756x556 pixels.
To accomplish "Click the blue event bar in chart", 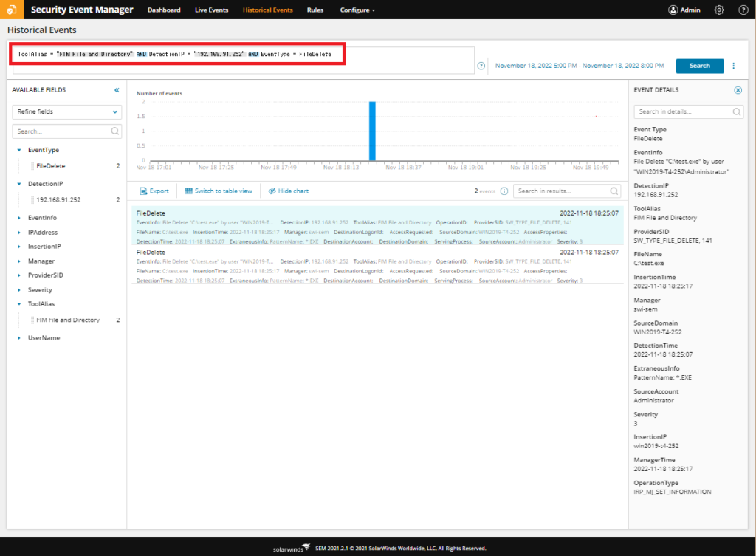I will [372, 131].
